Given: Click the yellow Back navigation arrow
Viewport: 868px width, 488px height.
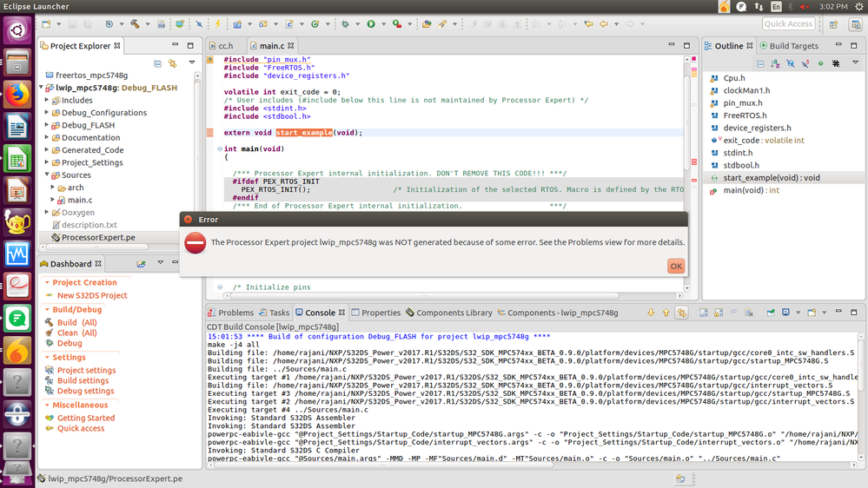Looking at the screenshot, I should 604,23.
